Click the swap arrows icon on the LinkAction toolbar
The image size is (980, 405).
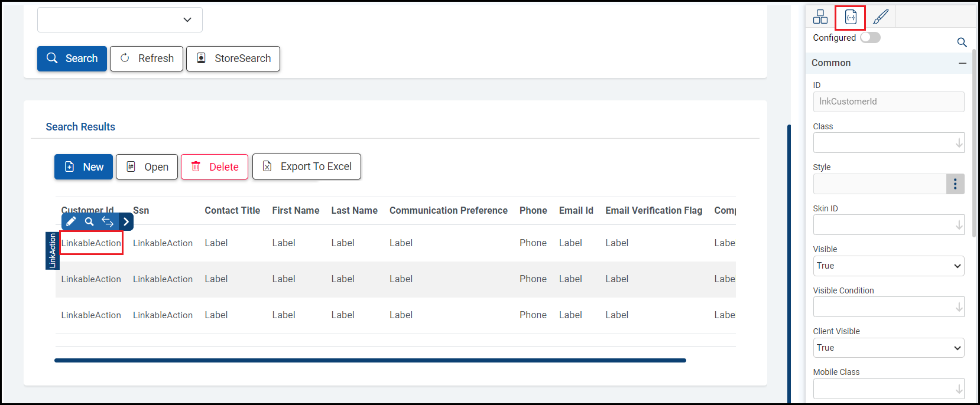click(108, 221)
